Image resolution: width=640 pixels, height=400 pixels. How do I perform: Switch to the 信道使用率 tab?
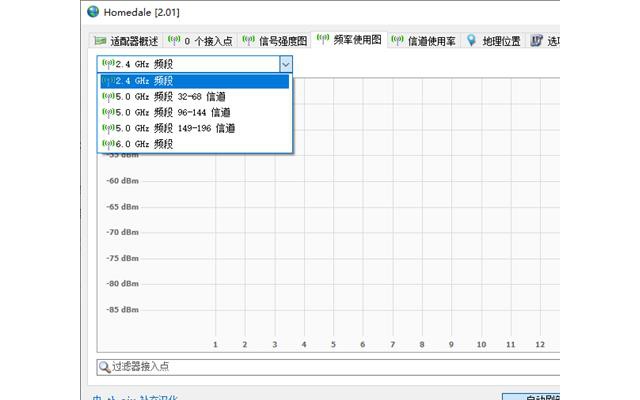[424, 41]
